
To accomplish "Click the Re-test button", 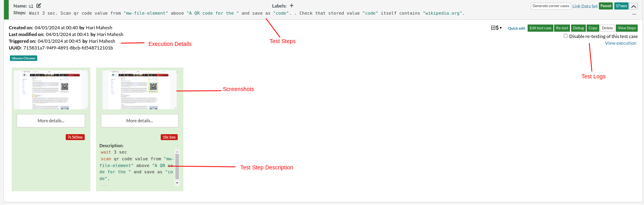I will (x=562, y=28).
